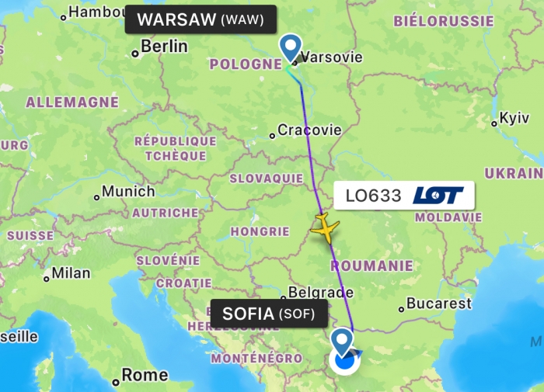
Task: Select the Cracovie city marker
Action: 272,136
